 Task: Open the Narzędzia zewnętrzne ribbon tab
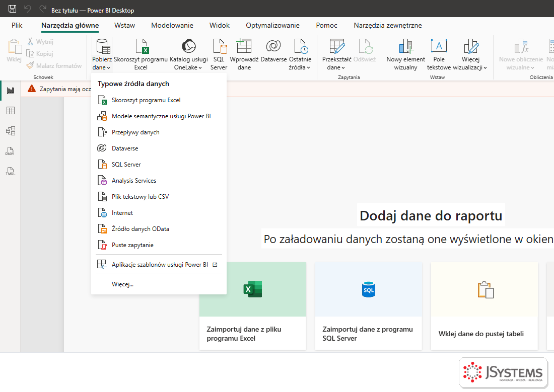coord(388,26)
